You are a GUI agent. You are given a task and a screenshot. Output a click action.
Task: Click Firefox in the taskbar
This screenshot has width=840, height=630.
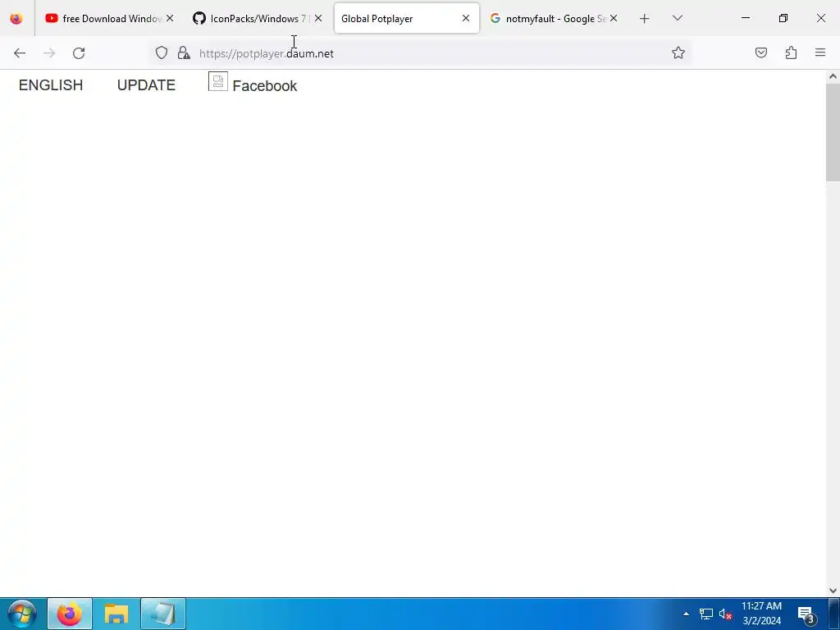[x=70, y=614]
